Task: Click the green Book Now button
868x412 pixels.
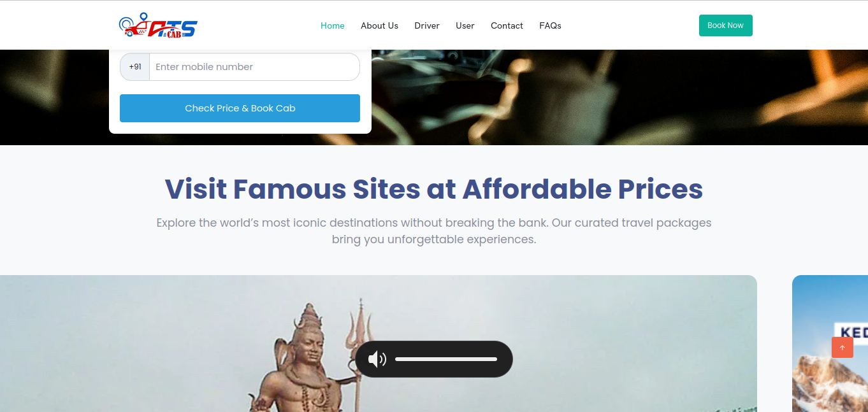Action: (725, 25)
